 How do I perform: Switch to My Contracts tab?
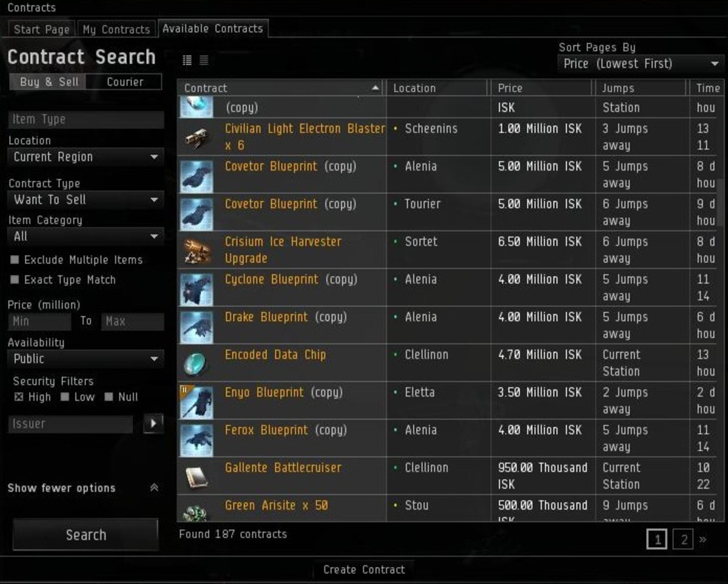pos(116,29)
